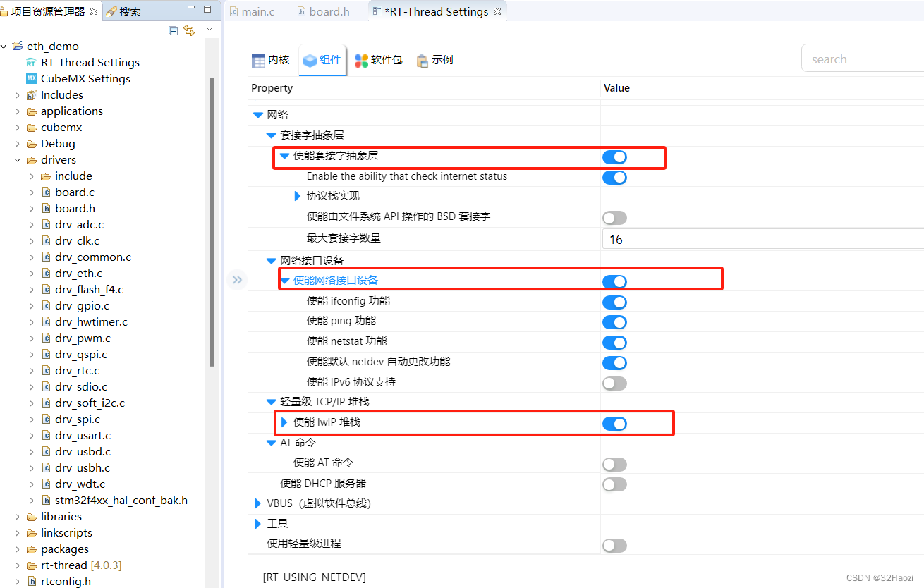Collapse the AT 命令 group
The height and width of the screenshot is (588, 924).
pyautogui.click(x=271, y=443)
